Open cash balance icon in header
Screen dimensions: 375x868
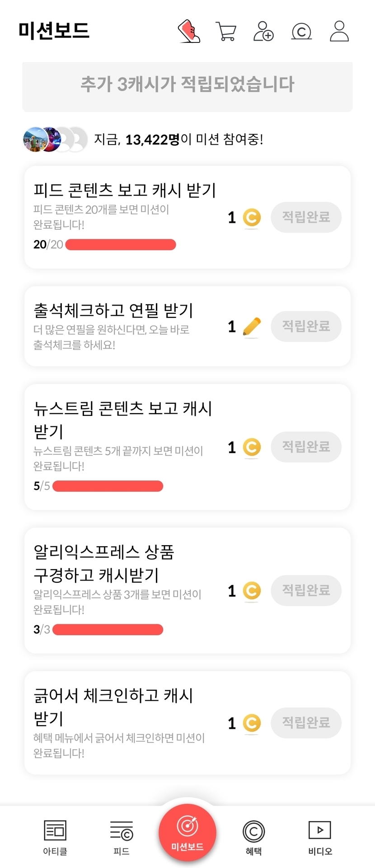(301, 32)
